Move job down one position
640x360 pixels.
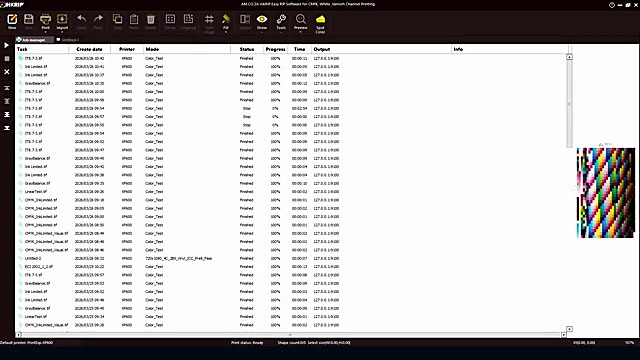point(7,115)
